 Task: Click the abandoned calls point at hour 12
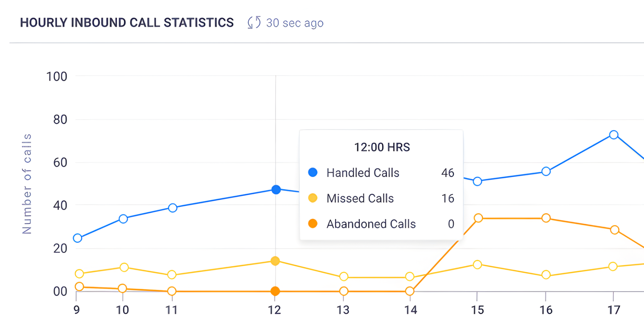275,291
